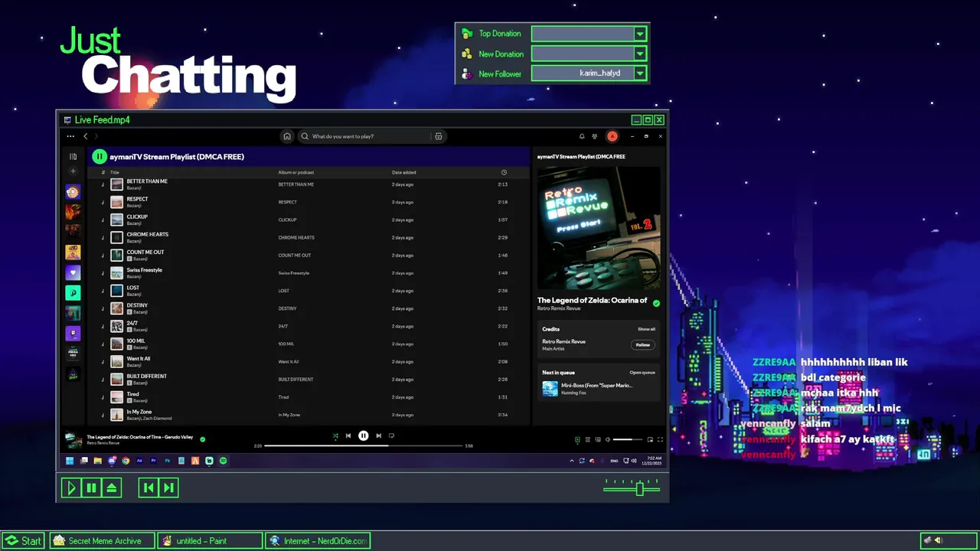Viewport: 980px width, 551px height.
Task: Click skip-back button in Live Feed frame
Action: (x=149, y=487)
